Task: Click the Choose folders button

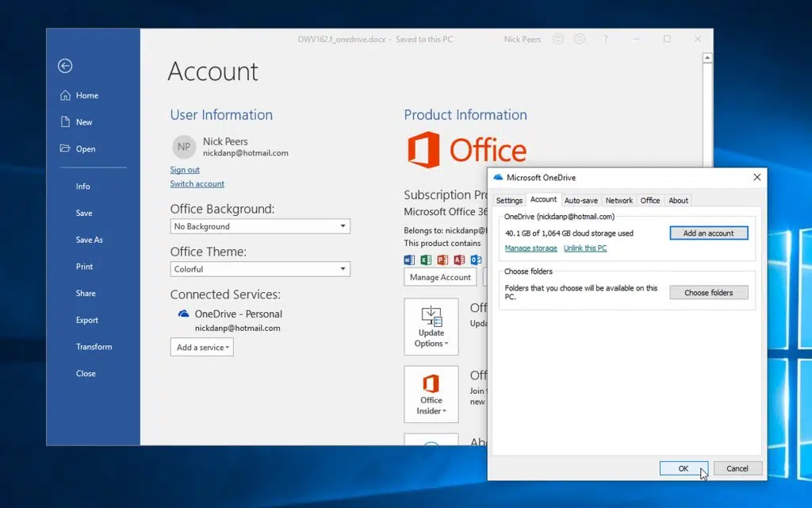Action: (x=708, y=292)
